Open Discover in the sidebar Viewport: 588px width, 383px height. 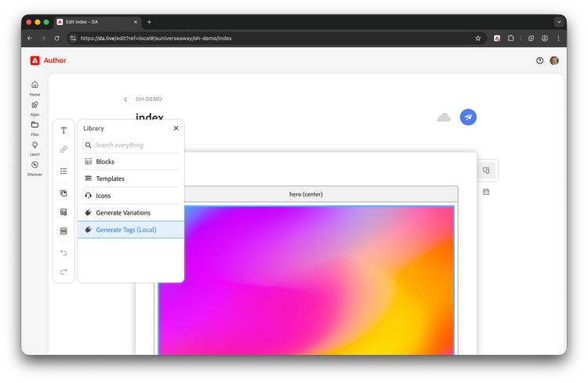34,168
